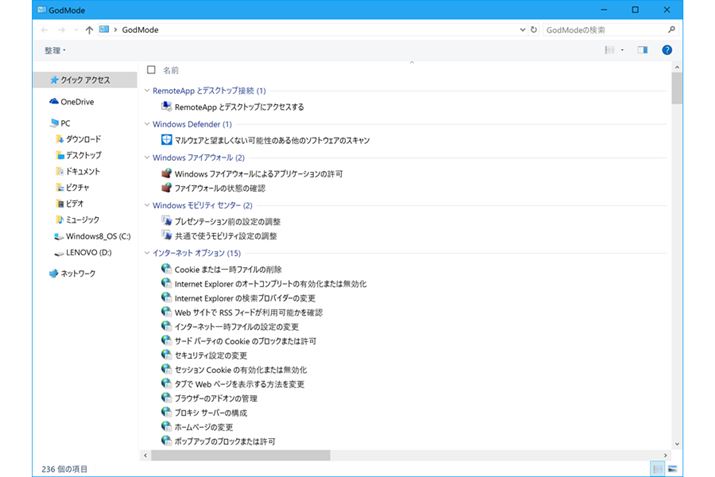Click the Up arrow navigation icon

(x=89, y=30)
